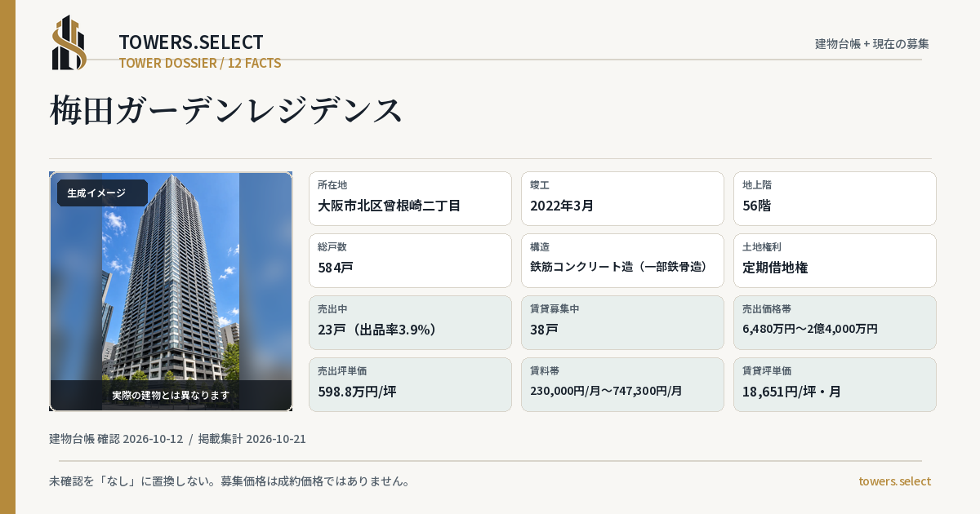The width and height of the screenshot is (980, 514).
Task: Open the tower building image thumbnail
Action: click(x=171, y=291)
